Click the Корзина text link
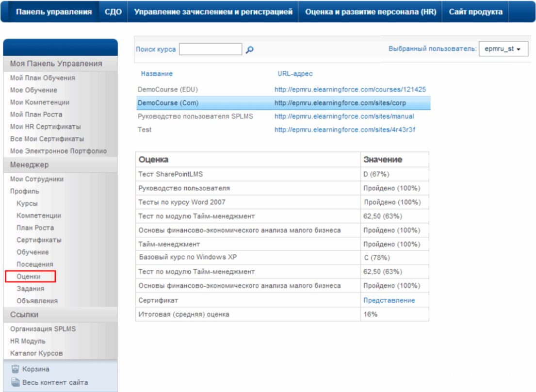Screen dimensions: 536x392 35,369
